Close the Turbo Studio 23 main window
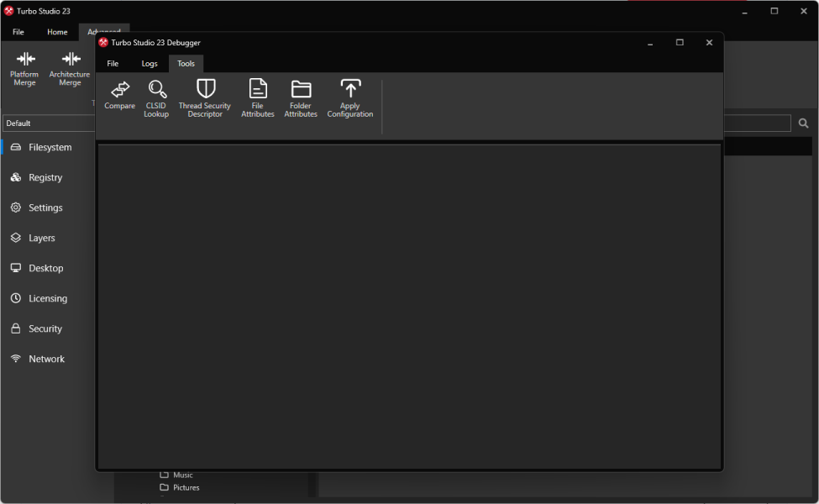The height and width of the screenshot is (504, 819). pyautogui.click(x=804, y=11)
